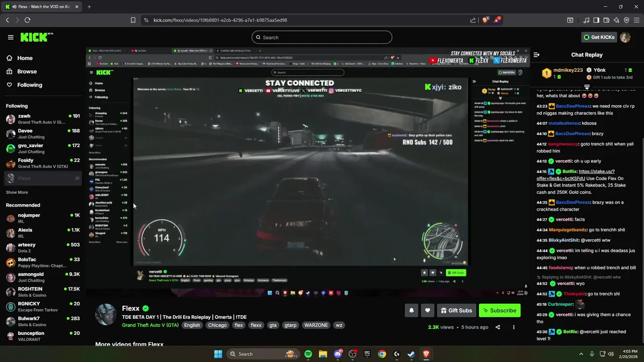Click the share page icon in address bar

[x=473, y=20]
